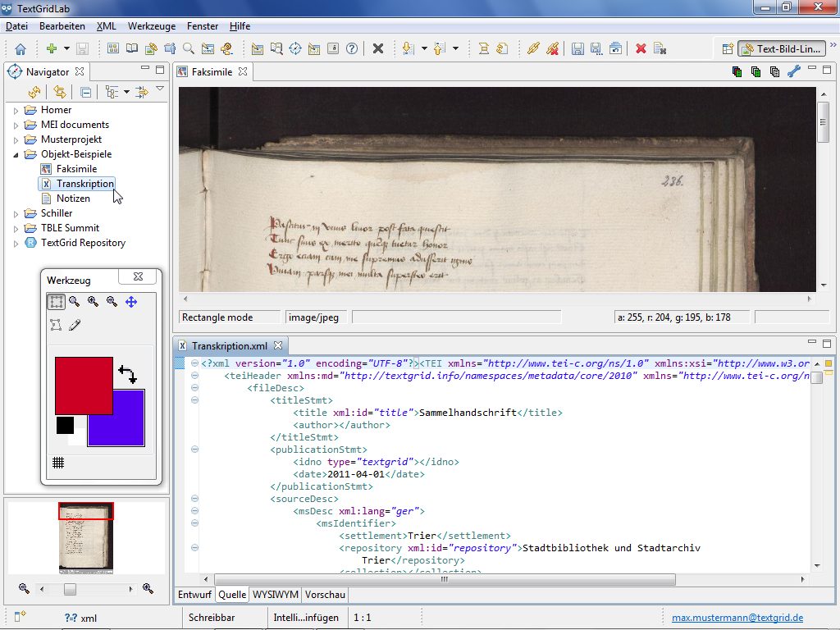Click the max.mustermann@textgrid.de account link
Screen dimensions: 840x630
(737, 618)
